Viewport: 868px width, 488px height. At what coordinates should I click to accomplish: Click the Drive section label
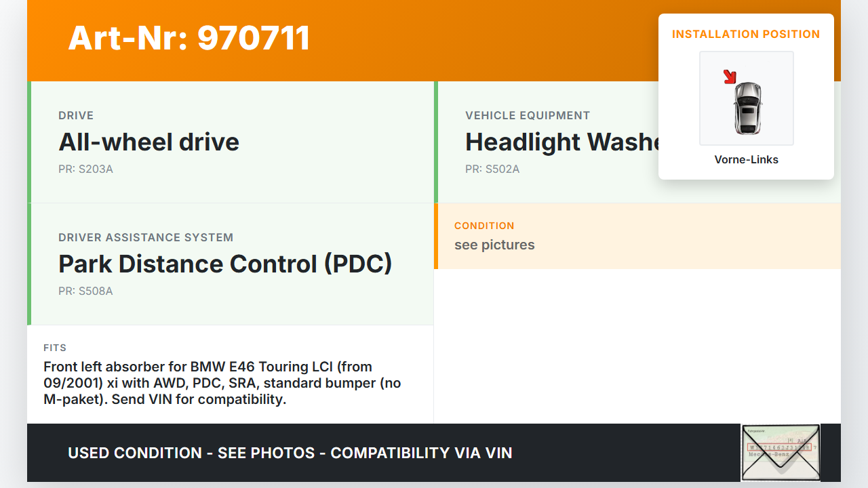click(76, 115)
